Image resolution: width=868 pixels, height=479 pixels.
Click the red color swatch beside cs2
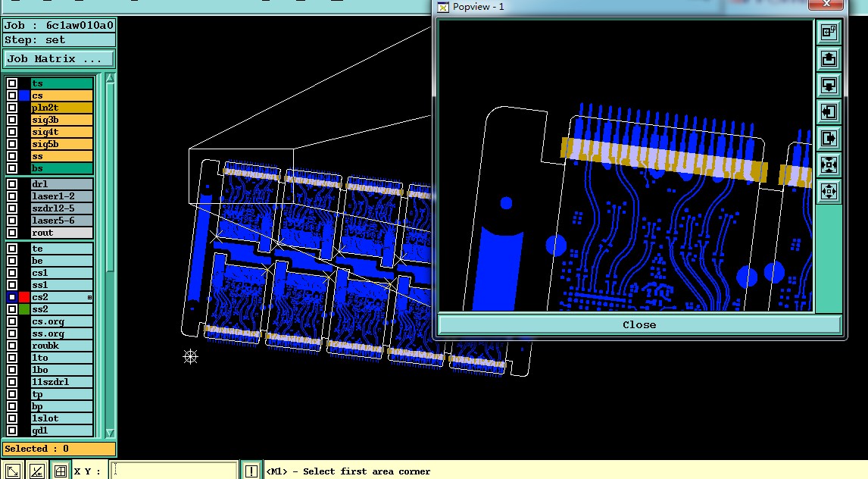point(24,297)
